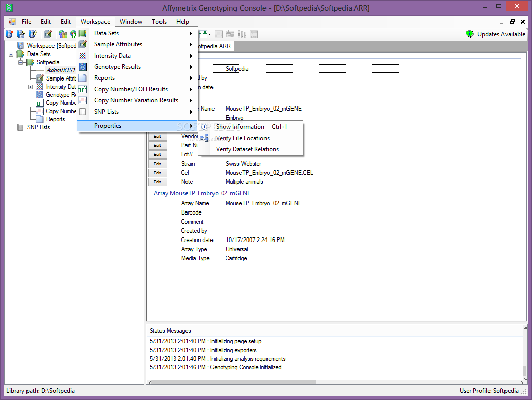The height and width of the screenshot is (400, 532).
Task: Click the Edit button next to Part Number
Action: [157, 145]
